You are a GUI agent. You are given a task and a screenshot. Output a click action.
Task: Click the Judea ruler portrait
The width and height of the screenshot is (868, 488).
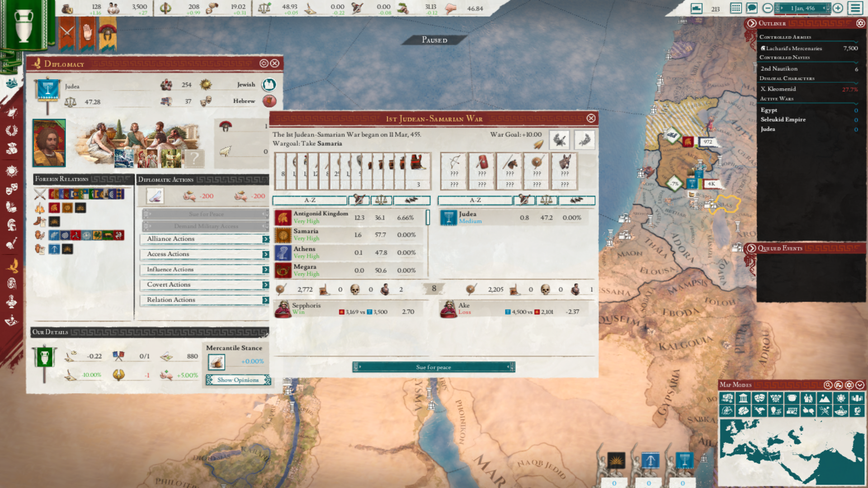49,143
